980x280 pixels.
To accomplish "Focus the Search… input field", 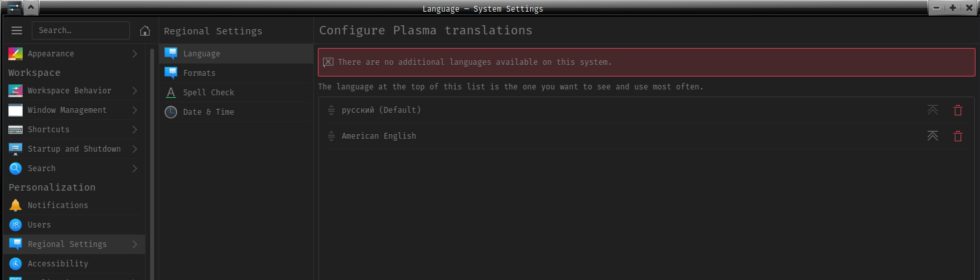I will coord(81,30).
